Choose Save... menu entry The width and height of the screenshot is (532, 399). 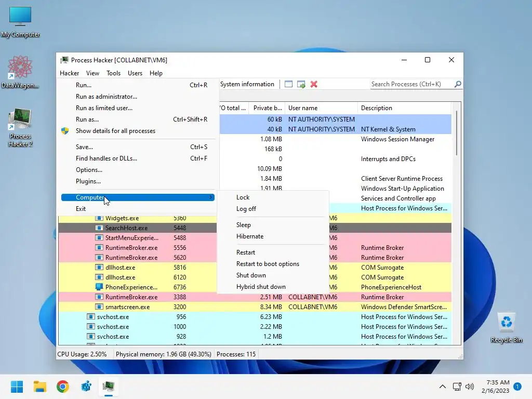pyautogui.click(x=138, y=147)
